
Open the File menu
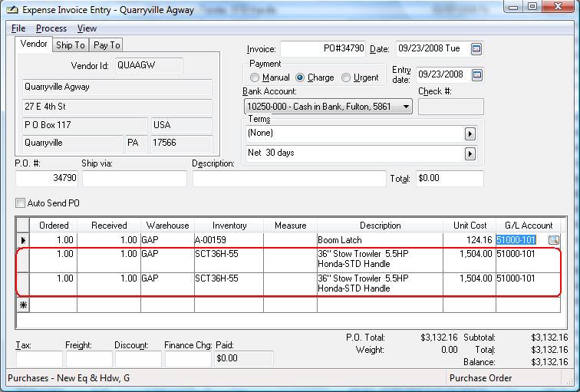point(18,28)
